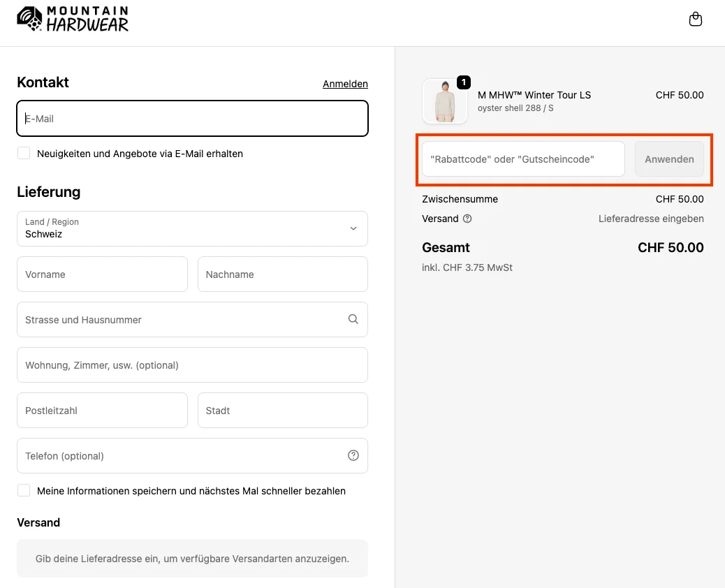Select the Strasse und Hausnummer field

[x=182, y=319]
